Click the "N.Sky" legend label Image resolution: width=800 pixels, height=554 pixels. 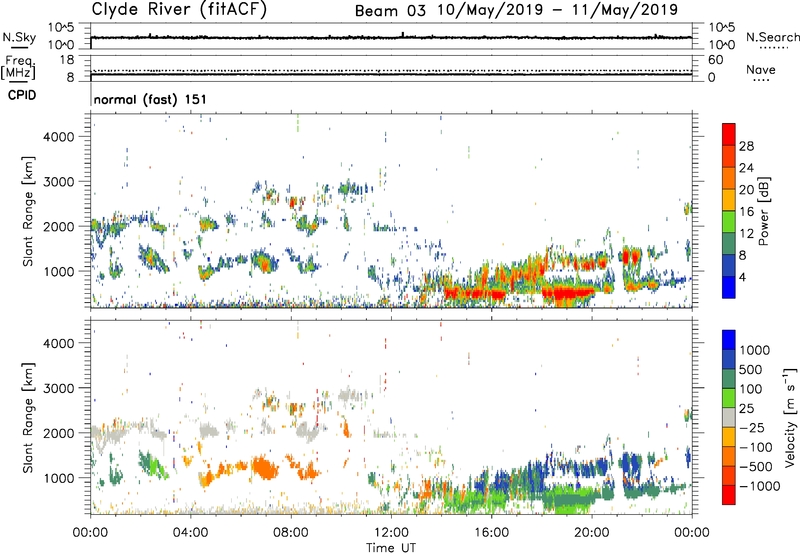pyautogui.click(x=19, y=37)
